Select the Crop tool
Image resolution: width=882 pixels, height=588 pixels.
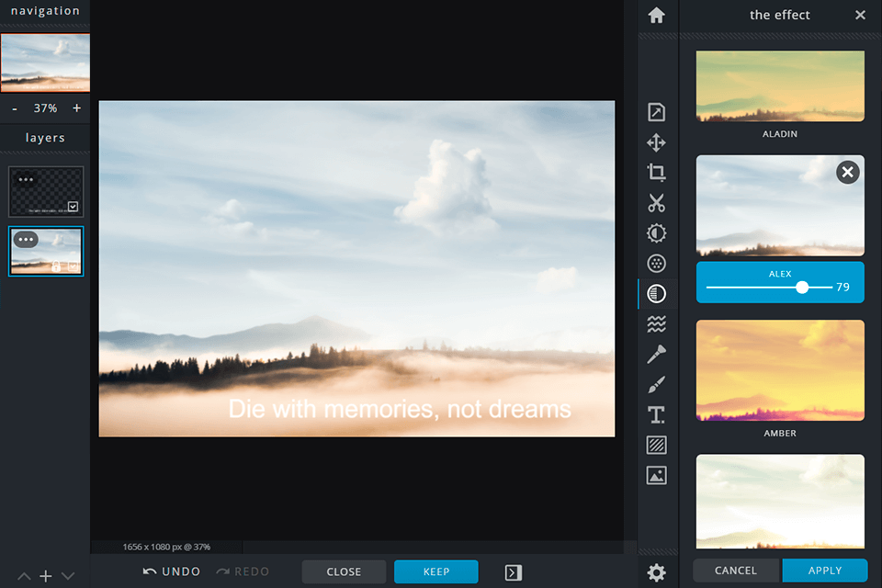(656, 173)
